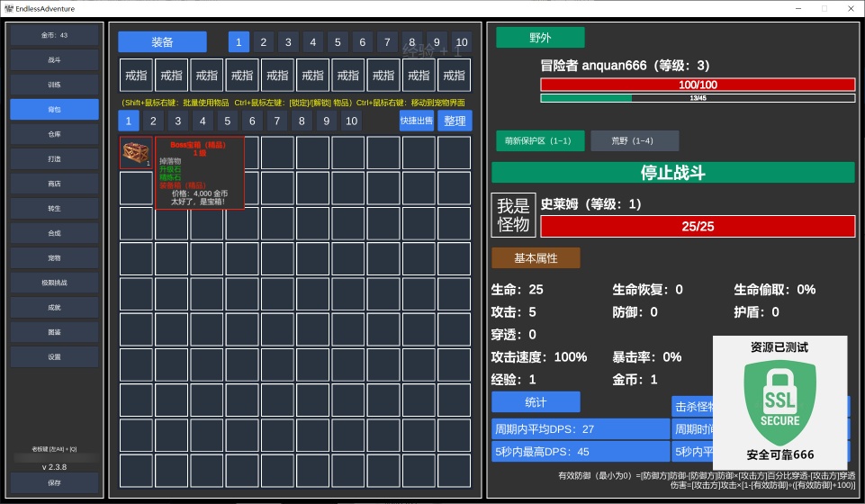
Task: Open the 仓库 (Warehouse) sidebar menu
Action: [54, 134]
